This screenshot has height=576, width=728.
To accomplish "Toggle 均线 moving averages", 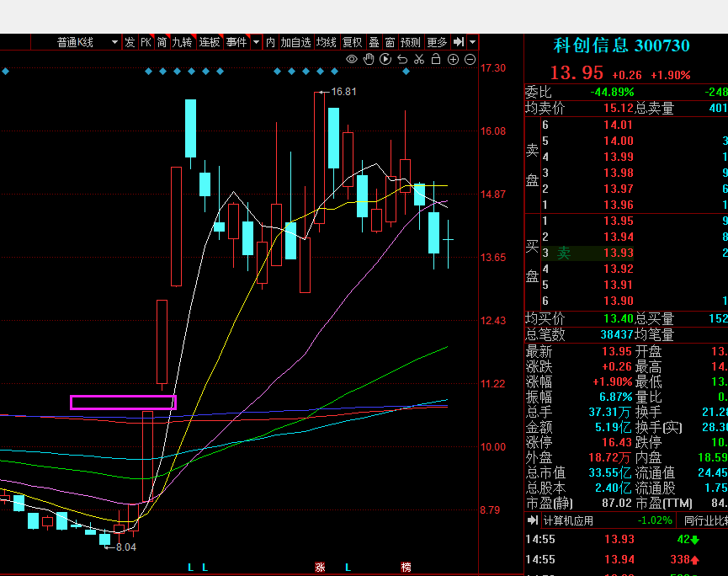I will (326, 42).
